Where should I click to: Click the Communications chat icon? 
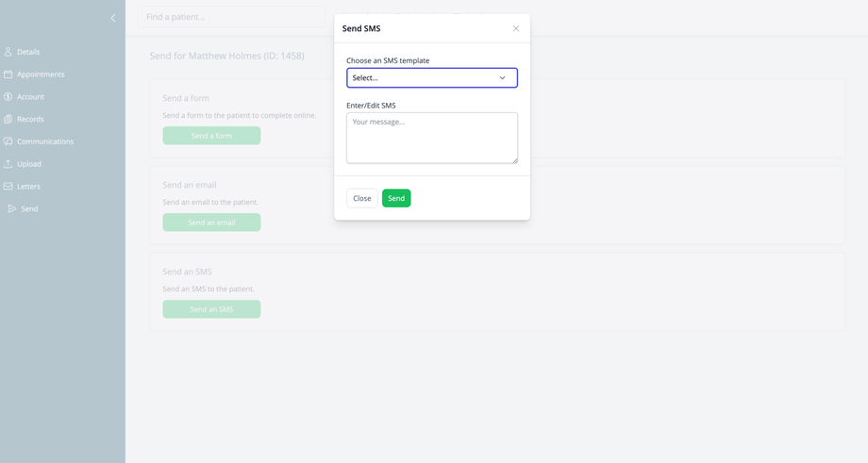tap(8, 141)
